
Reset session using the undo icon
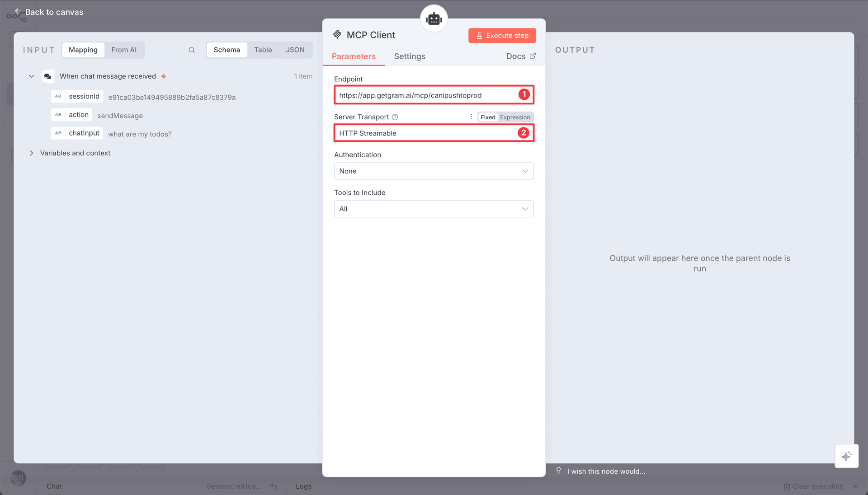[274, 486]
